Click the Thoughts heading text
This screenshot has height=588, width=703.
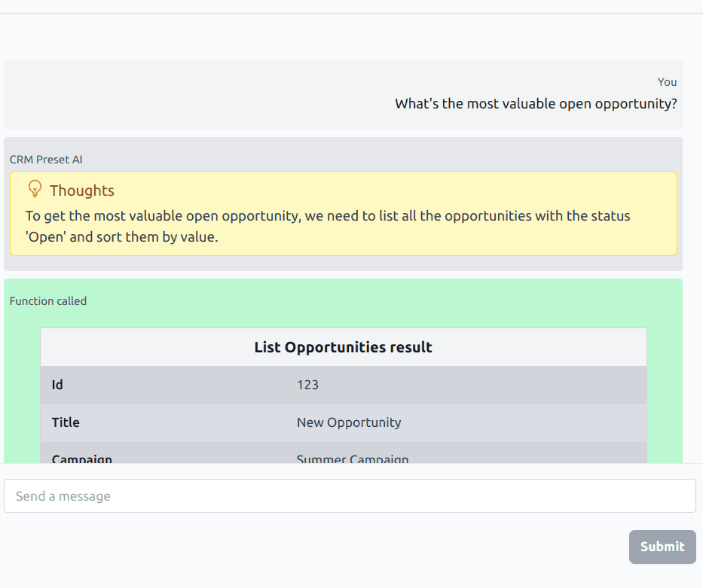[x=82, y=190]
